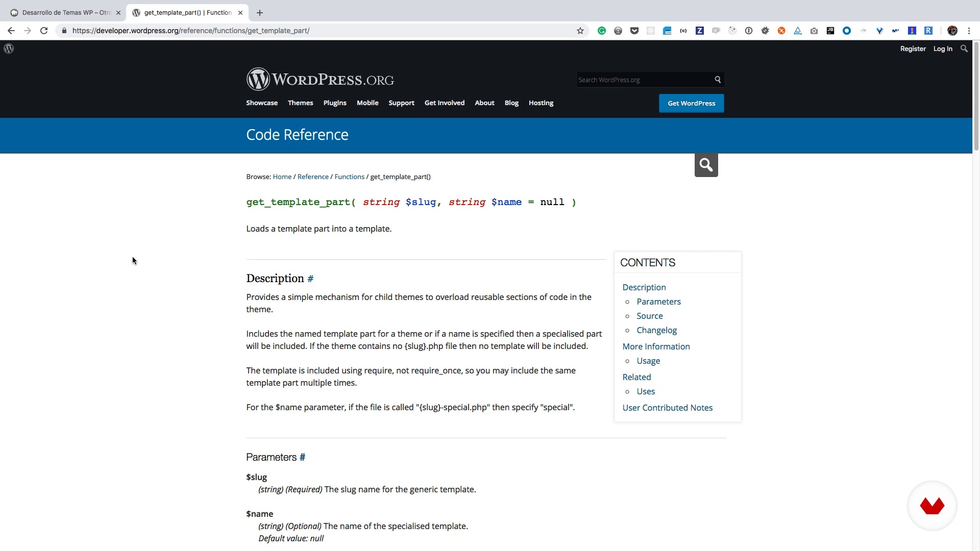Jump to Changelog in Contents
Viewport: 980px width, 551px height.
tap(657, 330)
